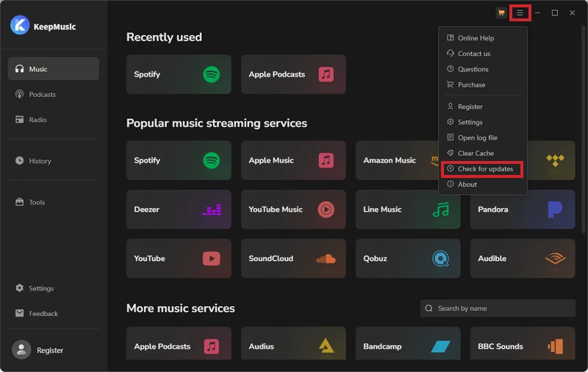Image resolution: width=588 pixels, height=372 pixels.
Task: Open the YouTube service card
Action: pyautogui.click(x=179, y=258)
